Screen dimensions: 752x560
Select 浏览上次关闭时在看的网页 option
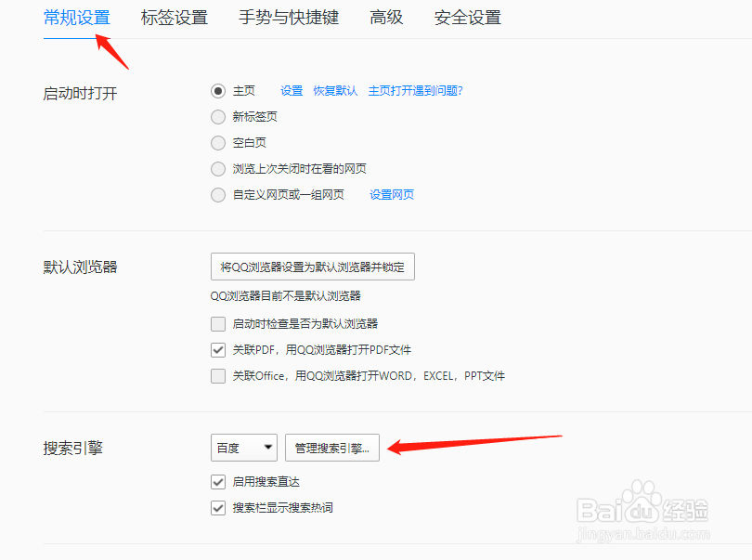[218, 168]
